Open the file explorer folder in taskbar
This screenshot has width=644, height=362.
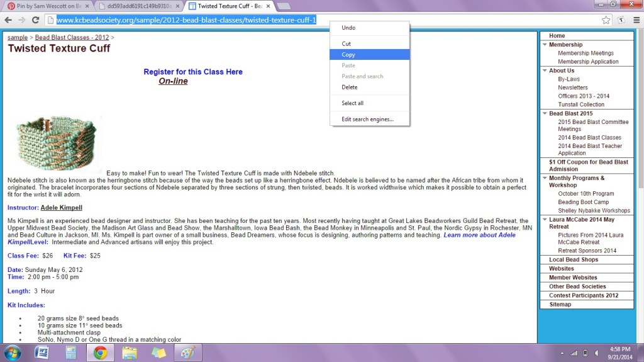(130, 352)
